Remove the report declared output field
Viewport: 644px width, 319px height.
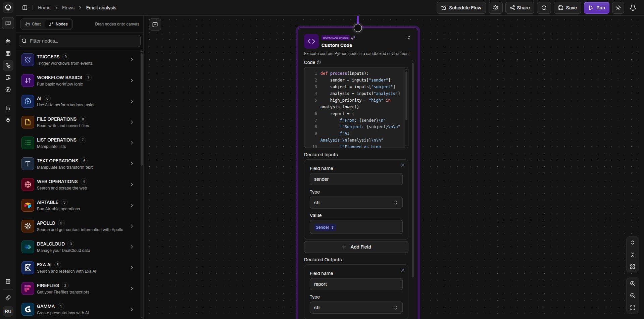point(403,270)
